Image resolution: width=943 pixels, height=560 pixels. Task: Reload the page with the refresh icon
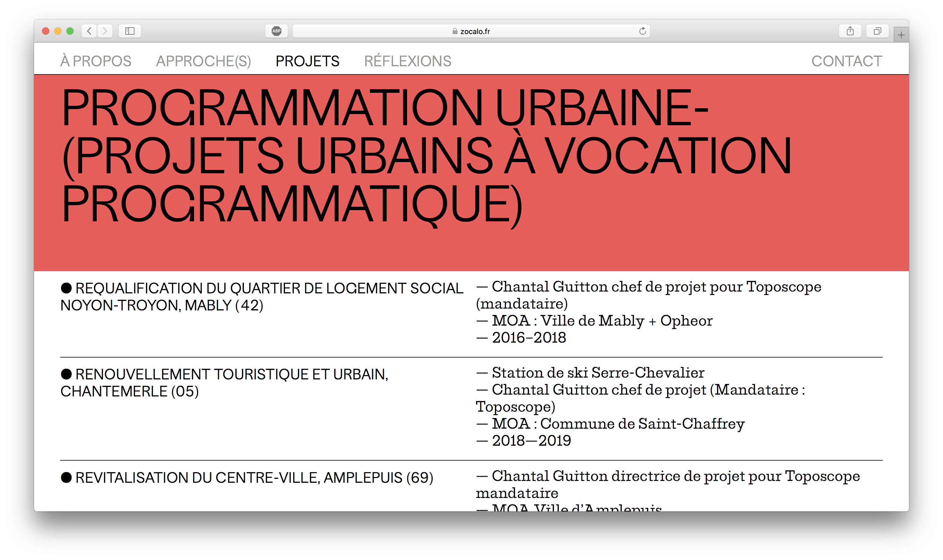642,31
